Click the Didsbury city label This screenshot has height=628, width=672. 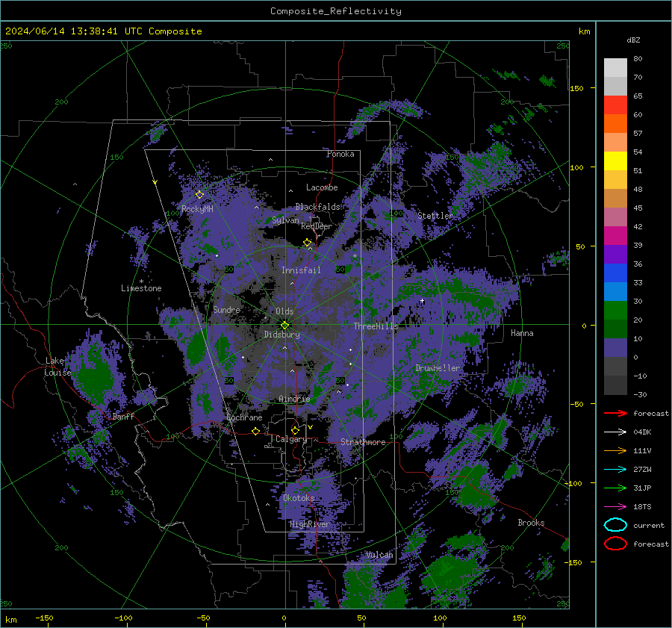281,335
